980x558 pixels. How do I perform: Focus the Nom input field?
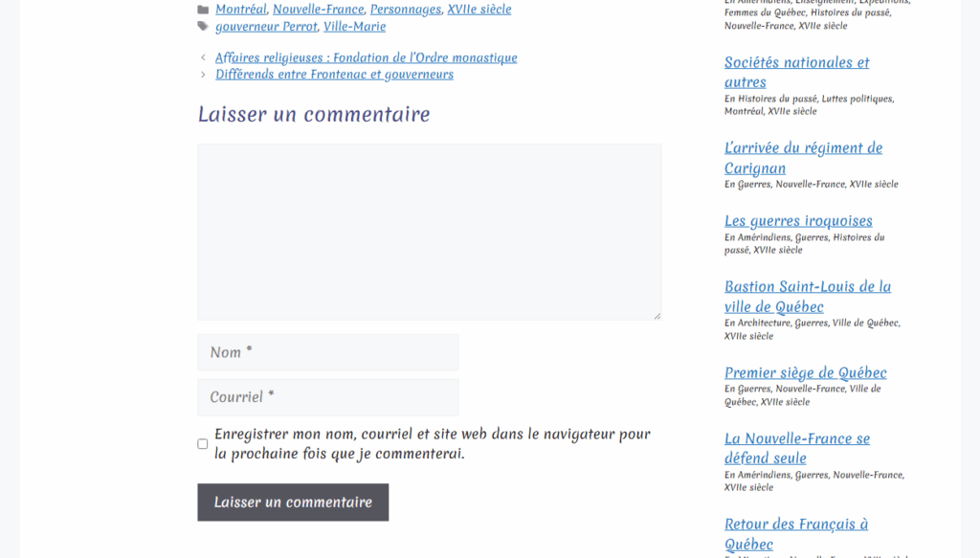(x=327, y=352)
